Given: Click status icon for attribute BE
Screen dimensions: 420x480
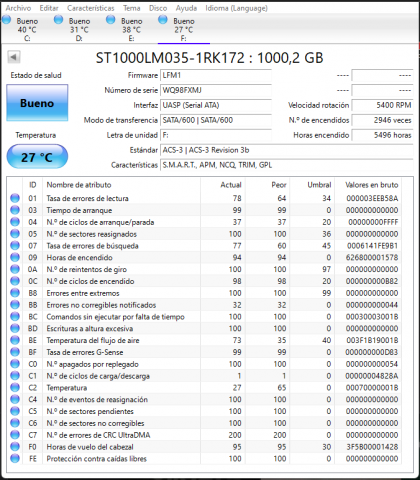Looking at the screenshot, I should click(15, 340).
